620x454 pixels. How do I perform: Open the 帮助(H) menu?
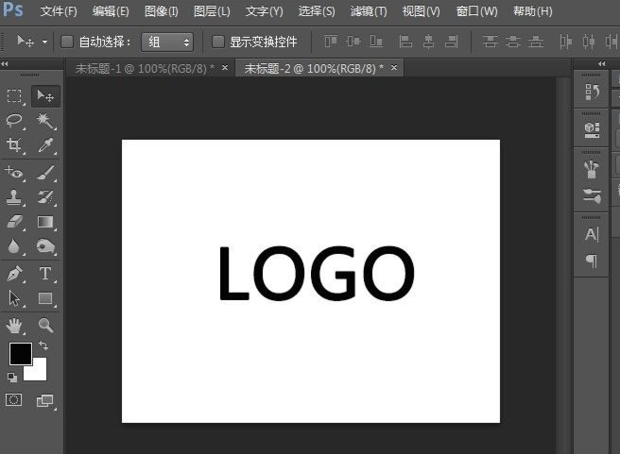tap(532, 11)
